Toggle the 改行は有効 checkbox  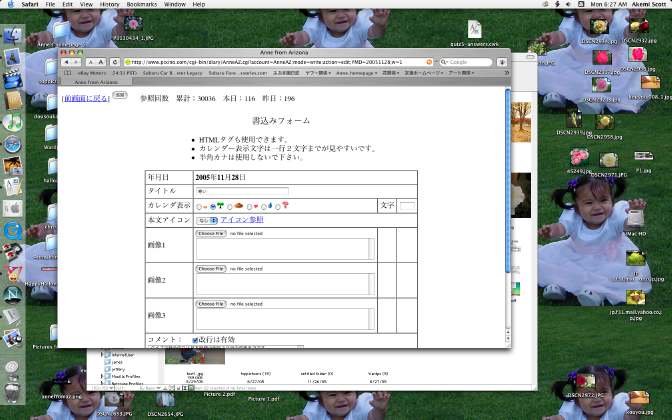pos(195,340)
